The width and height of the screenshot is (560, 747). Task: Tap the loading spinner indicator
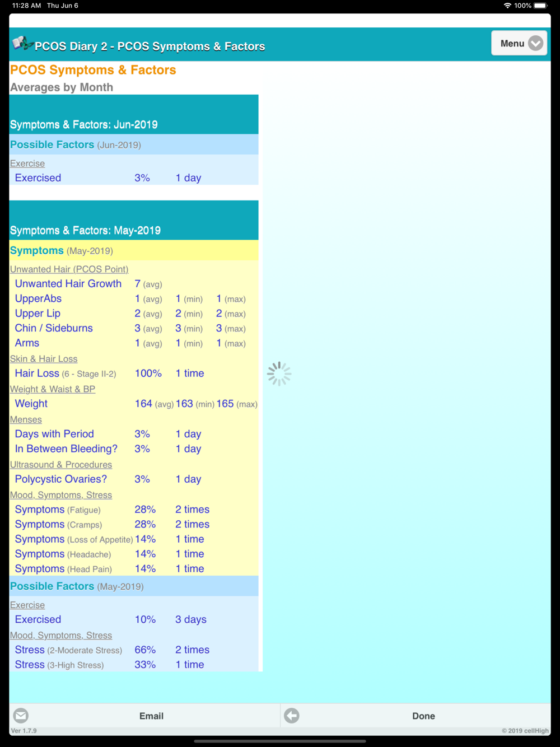[279, 373]
